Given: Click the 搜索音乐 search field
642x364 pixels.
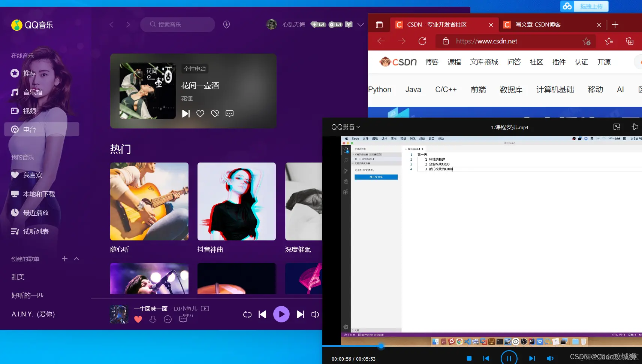Looking at the screenshot, I should (178, 24).
